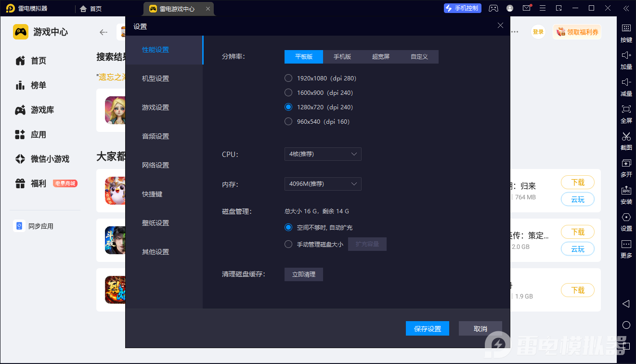Open the CPU cores dropdown

pyautogui.click(x=323, y=154)
